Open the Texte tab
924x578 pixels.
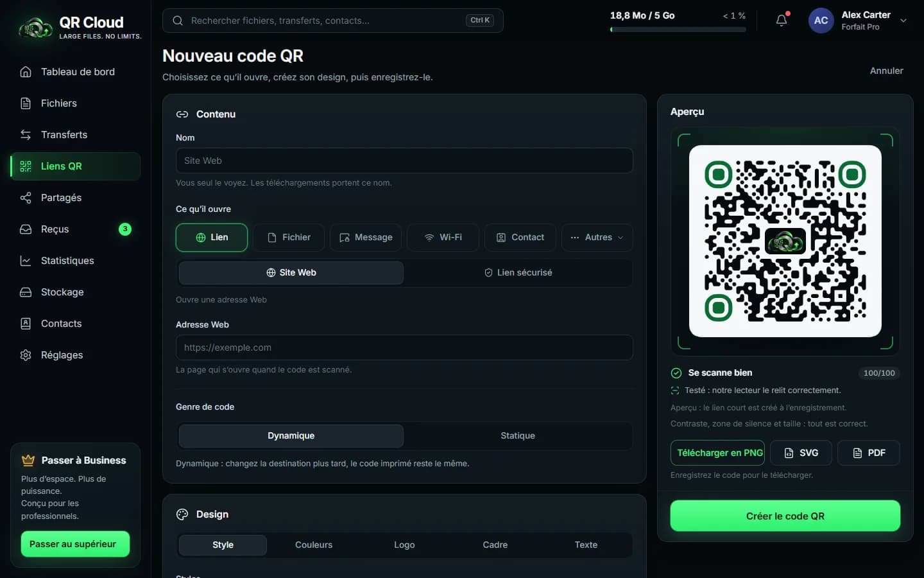[x=586, y=545]
